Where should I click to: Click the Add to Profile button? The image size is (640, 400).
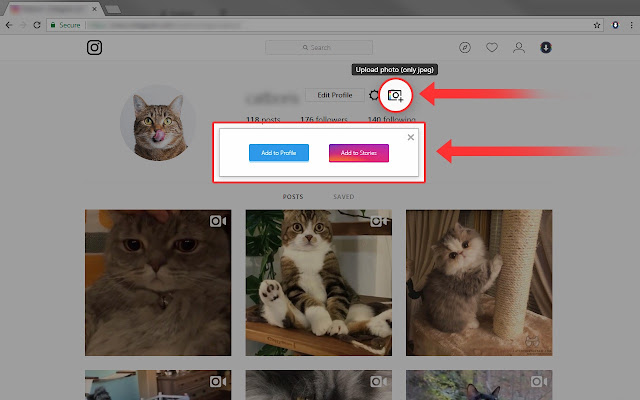point(279,153)
